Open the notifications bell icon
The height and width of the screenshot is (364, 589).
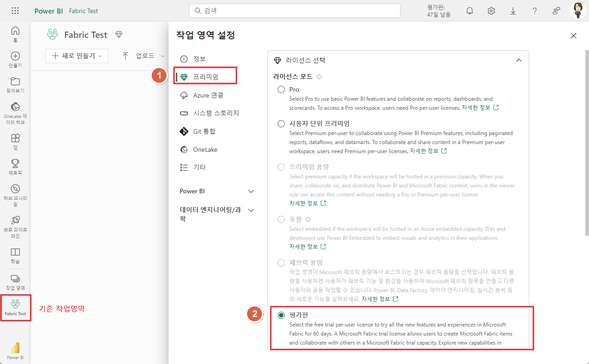pyautogui.click(x=470, y=11)
